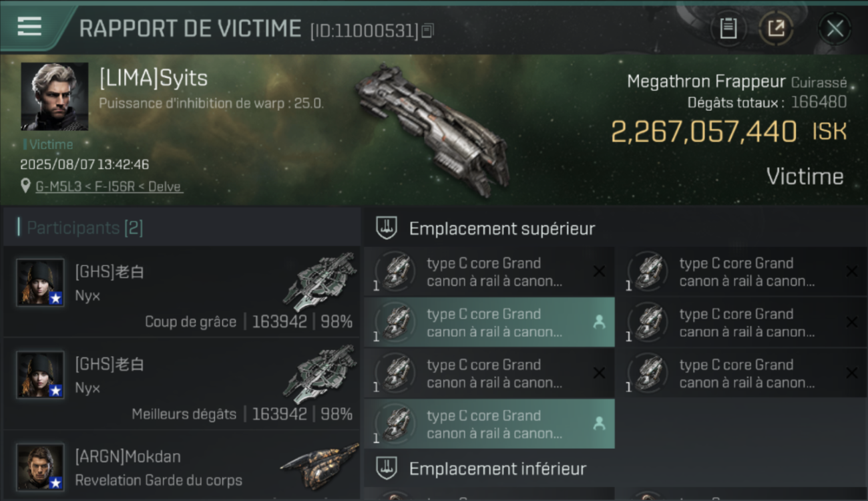The image size is (868, 501).
Task: Select the last highlighted railgun module in left column
Action: pos(489,424)
